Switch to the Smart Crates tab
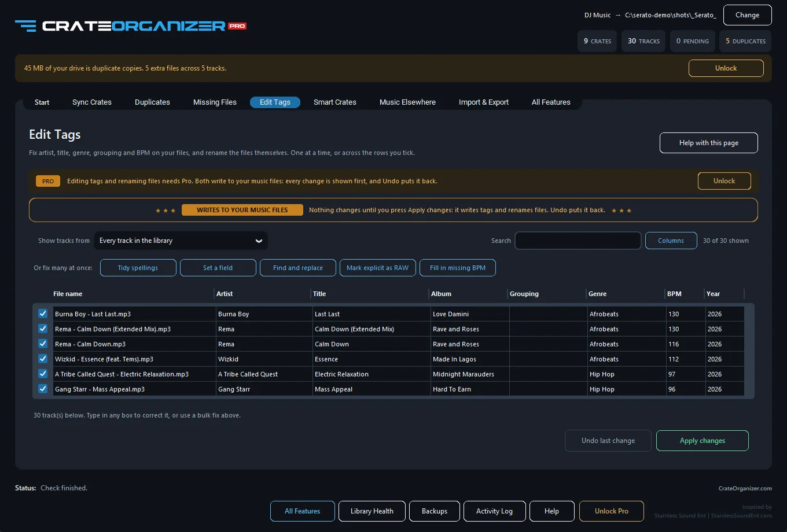 point(335,102)
